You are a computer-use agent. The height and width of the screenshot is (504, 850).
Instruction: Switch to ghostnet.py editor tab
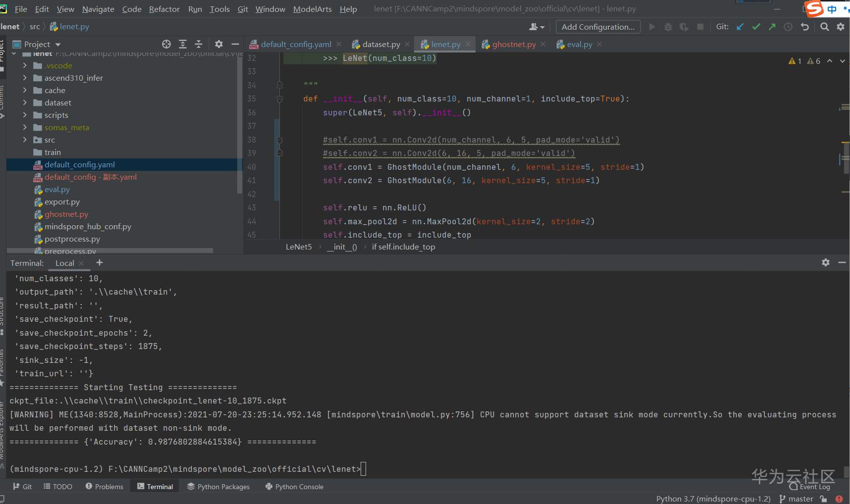(514, 44)
